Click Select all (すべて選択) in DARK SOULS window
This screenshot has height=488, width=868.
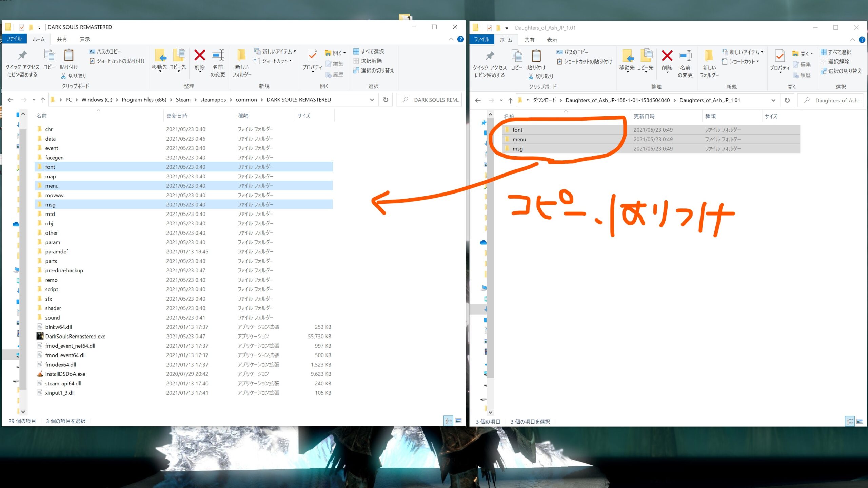coord(369,52)
